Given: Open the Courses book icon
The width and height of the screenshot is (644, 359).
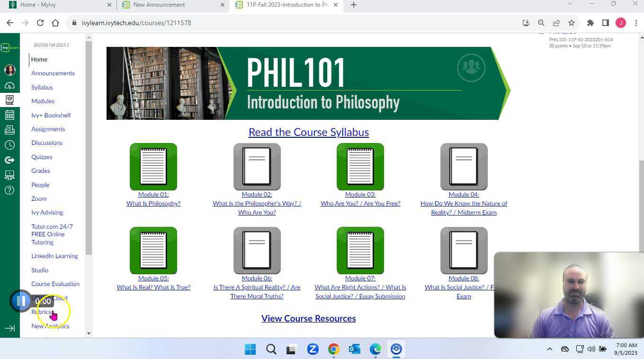Looking at the screenshot, I should point(9,100).
